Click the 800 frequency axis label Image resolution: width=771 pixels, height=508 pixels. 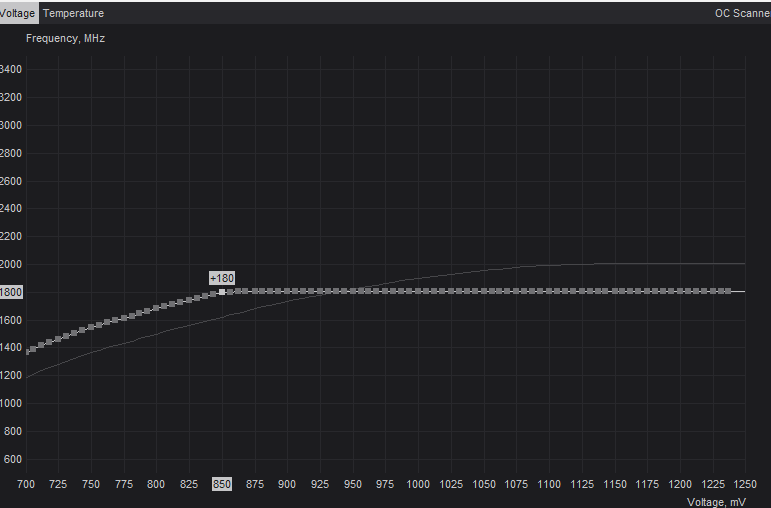pos(13,431)
